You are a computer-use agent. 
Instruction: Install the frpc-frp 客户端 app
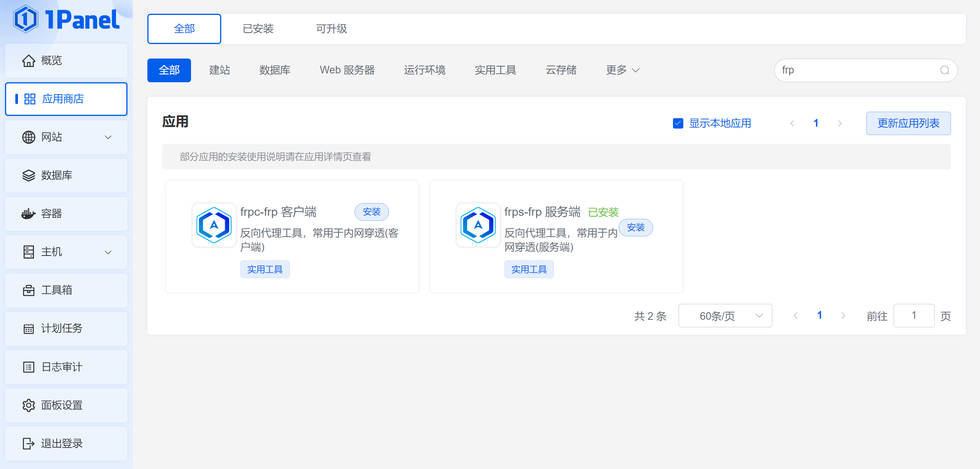(372, 212)
